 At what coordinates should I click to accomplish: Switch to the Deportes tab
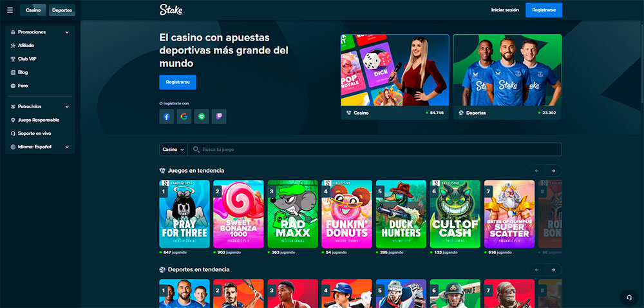pyautogui.click(x=62, y=10)
